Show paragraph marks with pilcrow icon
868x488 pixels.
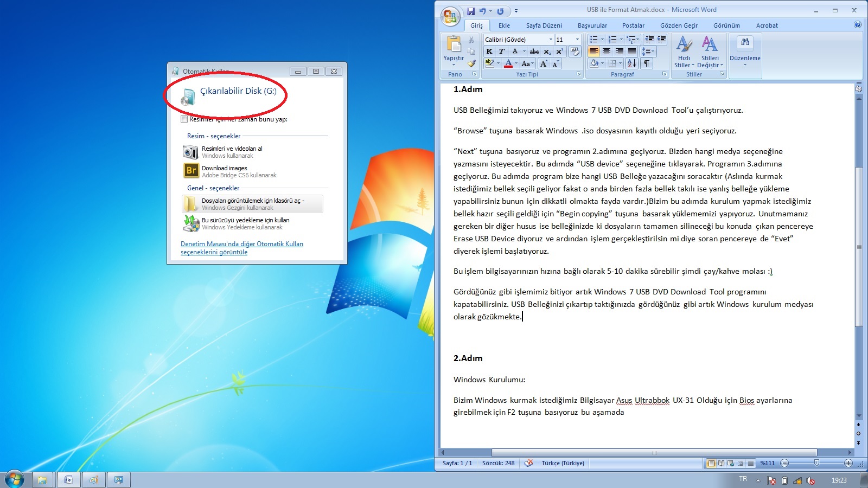tap(647, 63)
